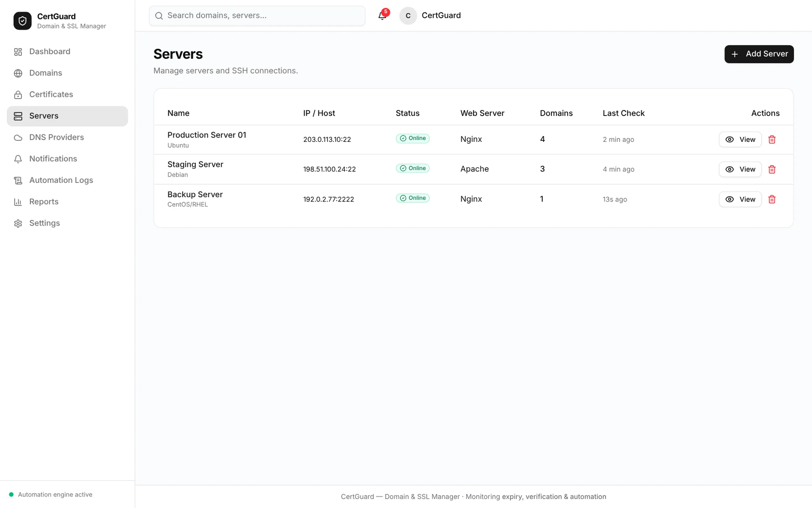Viewport: 812px width, 508px height.
Task: Click Automation engine active status text
Action: [55, 494]
